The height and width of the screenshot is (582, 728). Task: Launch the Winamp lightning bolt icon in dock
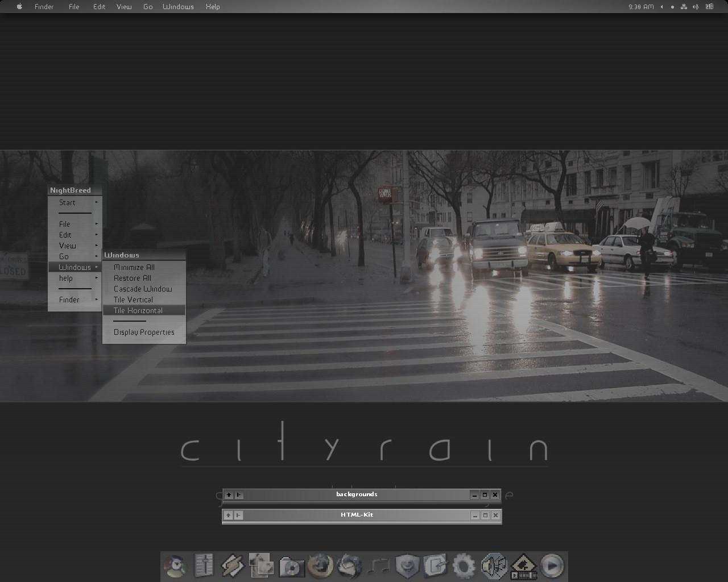click(232, 566)
